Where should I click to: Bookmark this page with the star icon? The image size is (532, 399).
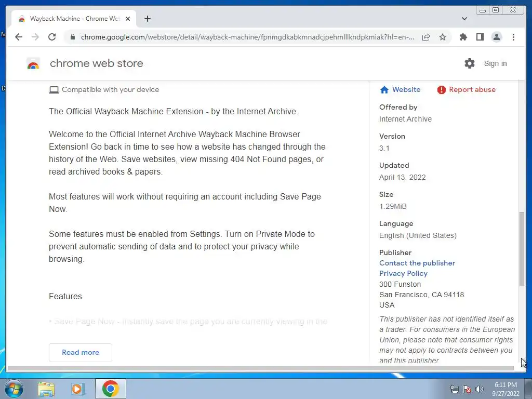pyautogui.click(x=443, y=37)
